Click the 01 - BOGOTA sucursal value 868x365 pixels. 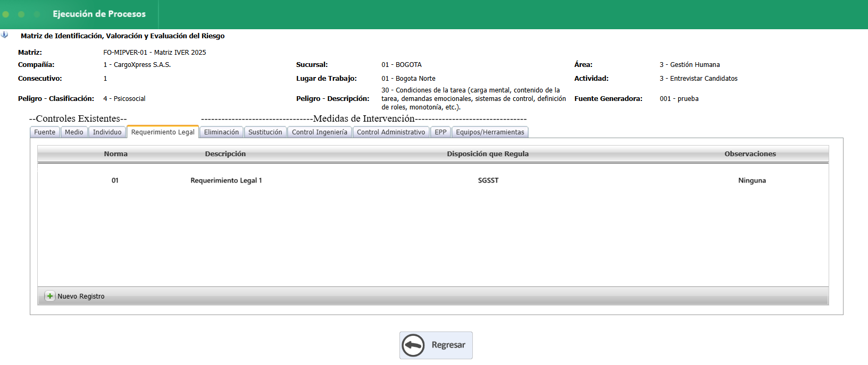tap(402, 65)
